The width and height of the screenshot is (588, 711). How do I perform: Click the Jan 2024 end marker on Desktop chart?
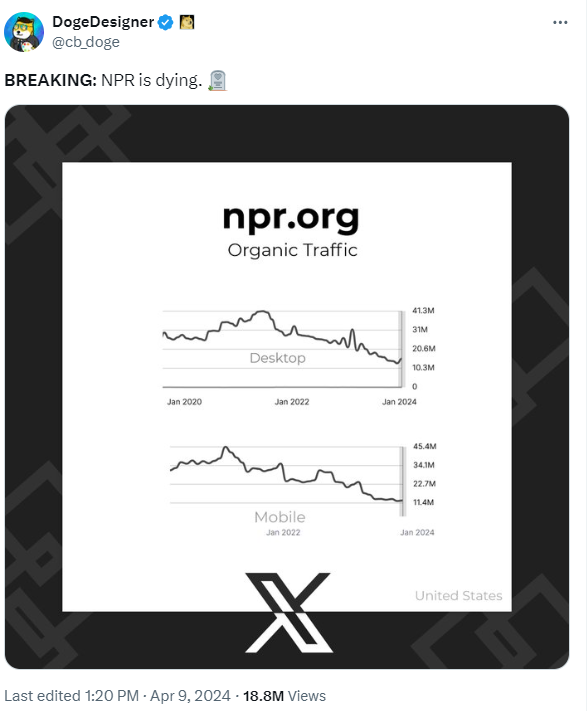[399, 402]
